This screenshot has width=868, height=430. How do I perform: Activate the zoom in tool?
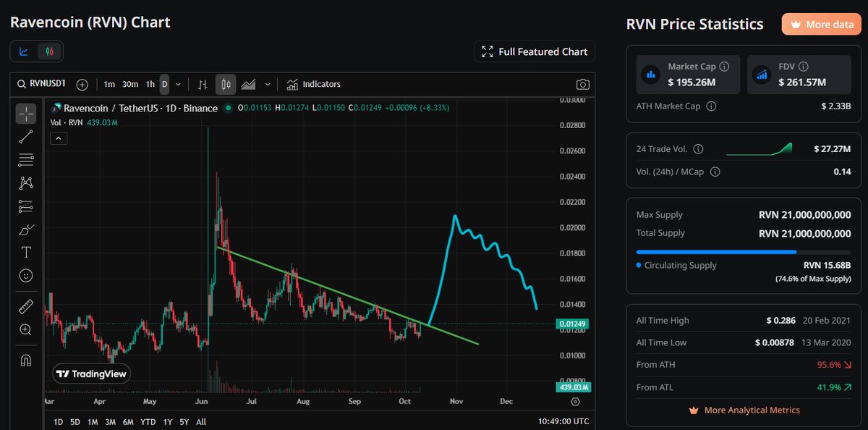point(26,329)
